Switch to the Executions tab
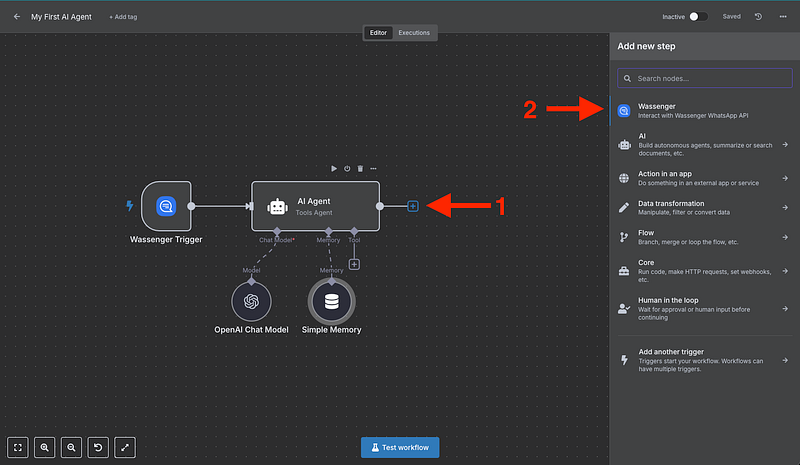This screenshot has height=465, width=800. (414, 33)
